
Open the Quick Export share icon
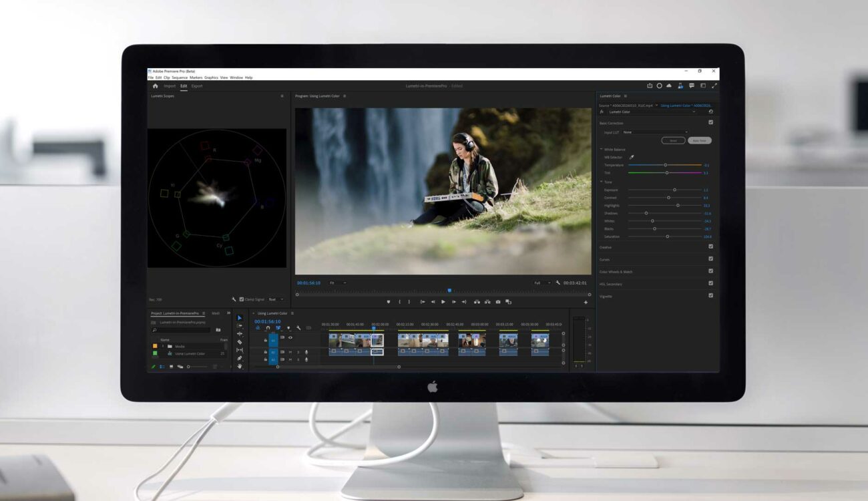650,86
